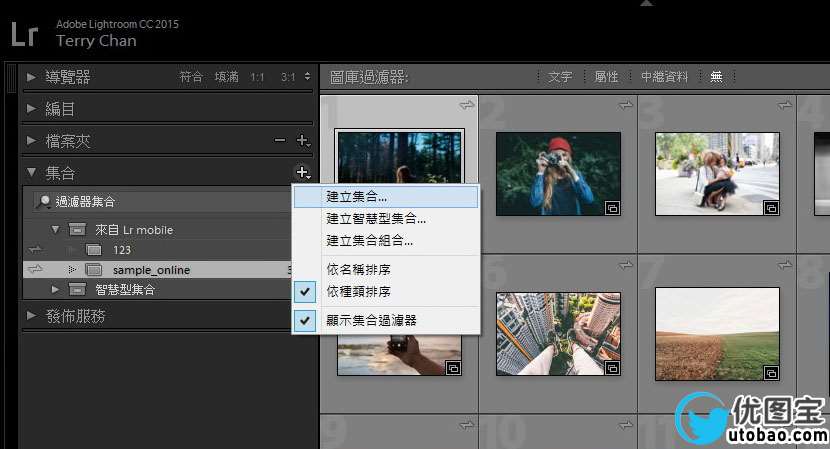The height and width of the screenshot is (449, 830).
Task: Click the 123 collection icon
Action: (x=94, y=249)
